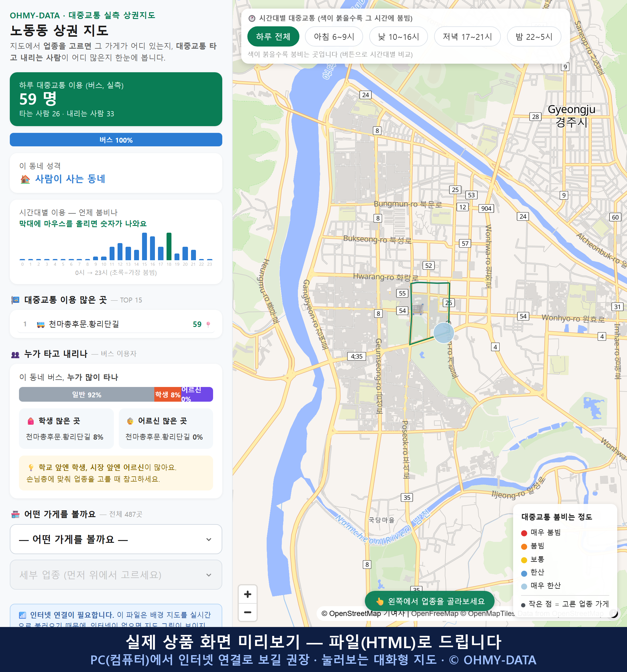Image resolution: width=627 pixels, height=672 pixels.
Task: Click the light bulb tip icon
Action: point(31,467)
